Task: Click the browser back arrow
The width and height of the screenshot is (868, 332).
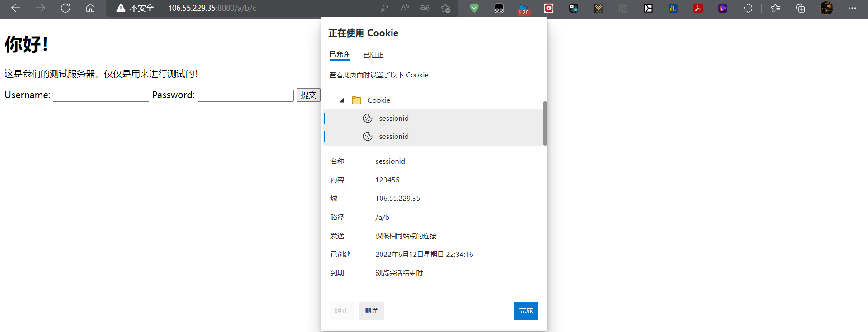Action: point(16,8)
